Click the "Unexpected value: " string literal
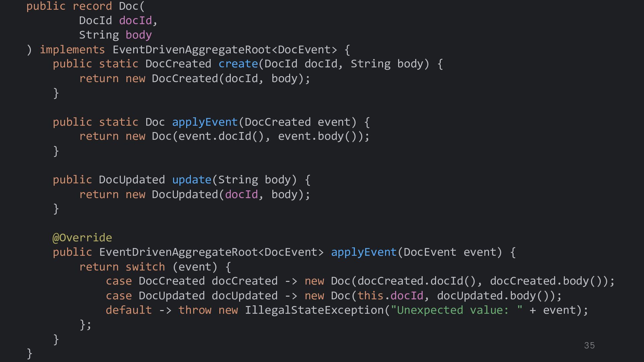This screenshot has height=362, width=644. click(x=457, y=310)
